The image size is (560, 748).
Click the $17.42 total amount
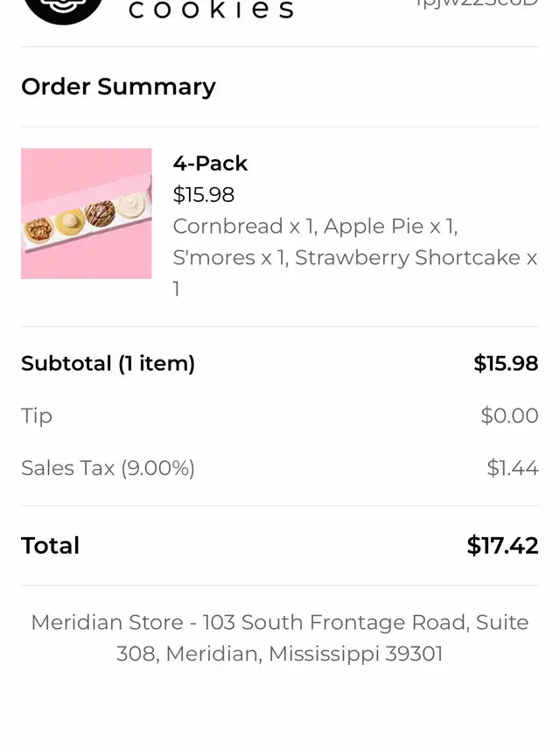tap(503, 546)
